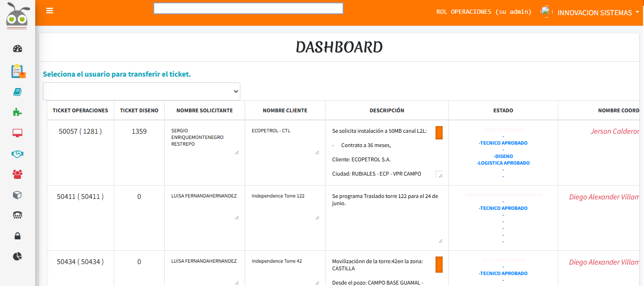Open the cube box sidebar icon

click(x=18, y=195)
